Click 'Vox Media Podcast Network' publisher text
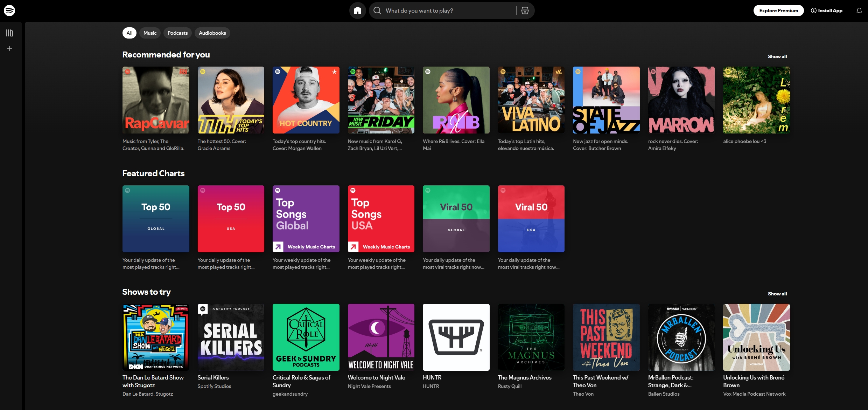868x410 pixels. (x=754, y=394)
